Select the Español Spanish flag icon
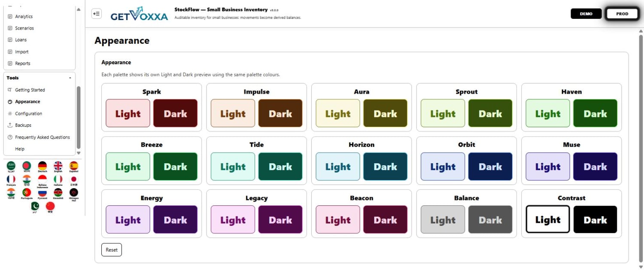 coord(74,166)
